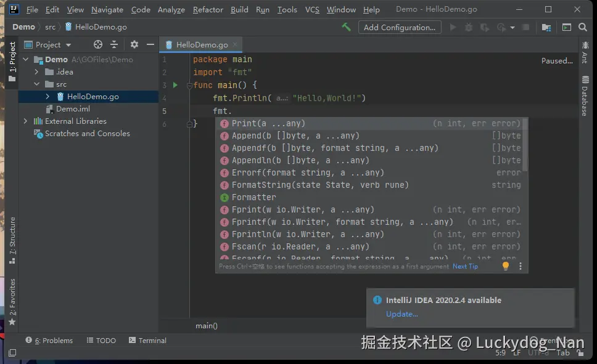Open dropdown arrow beside run-with-profiler icon

tap(513, 28)
